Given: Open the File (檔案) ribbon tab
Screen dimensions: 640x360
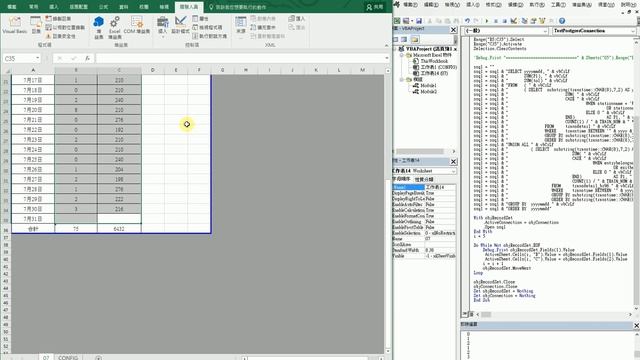Looking at the screenshot, I should coord(12,7).
